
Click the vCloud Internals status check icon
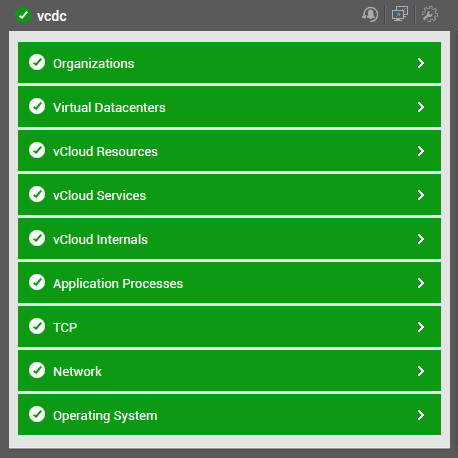point(37,238)
